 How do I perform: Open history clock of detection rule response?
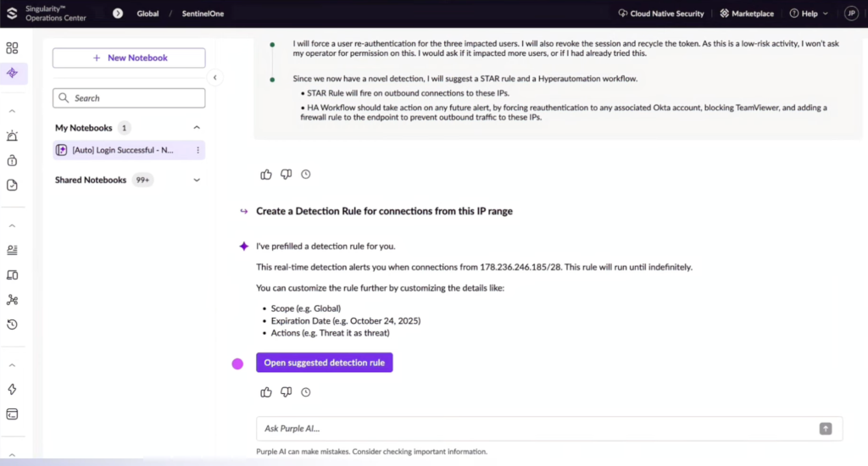point(305,391)
